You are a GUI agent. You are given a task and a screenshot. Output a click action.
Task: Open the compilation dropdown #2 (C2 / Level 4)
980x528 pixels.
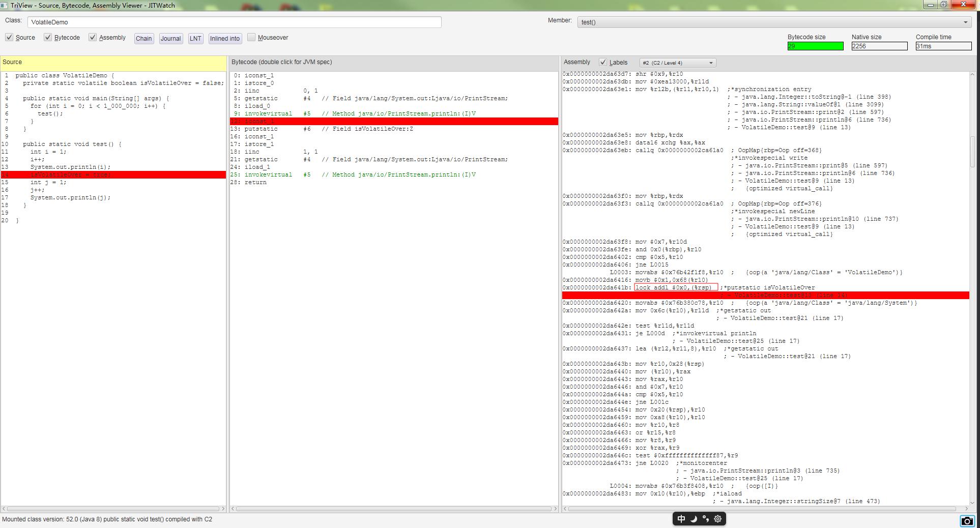(678, 63)
